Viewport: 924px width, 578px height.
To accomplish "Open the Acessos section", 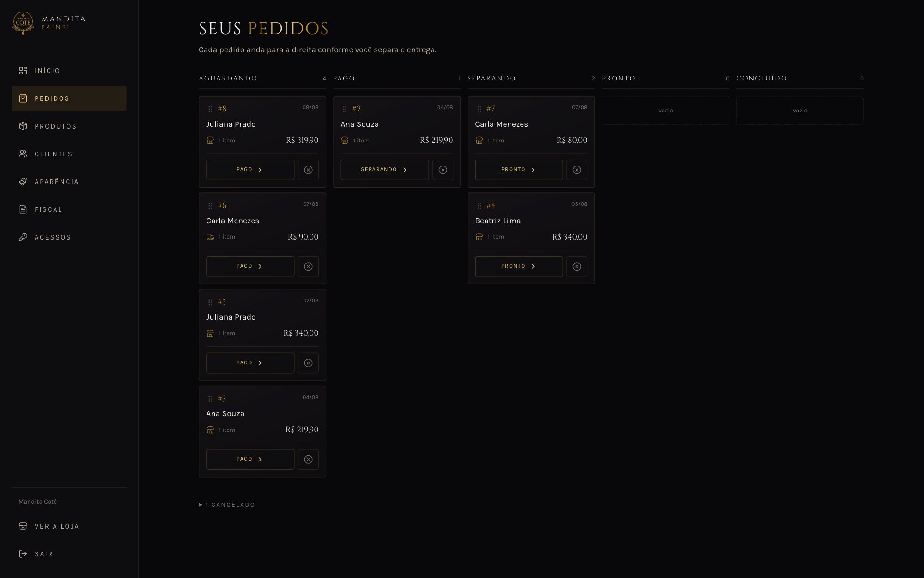I will (x=69, y=237).
